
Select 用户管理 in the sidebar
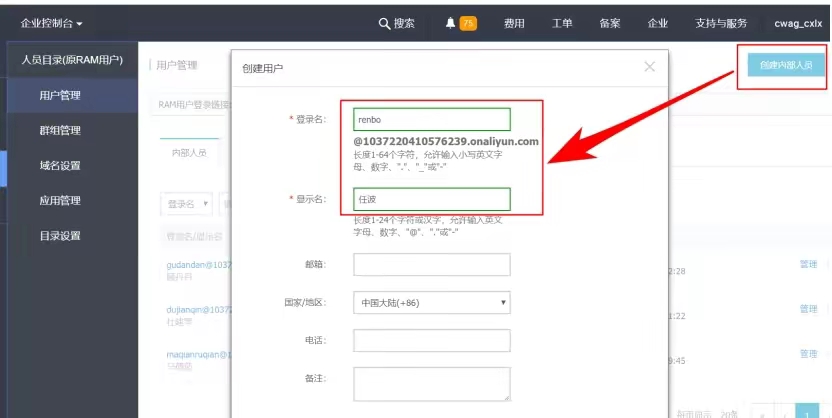(x=72, y=95)
